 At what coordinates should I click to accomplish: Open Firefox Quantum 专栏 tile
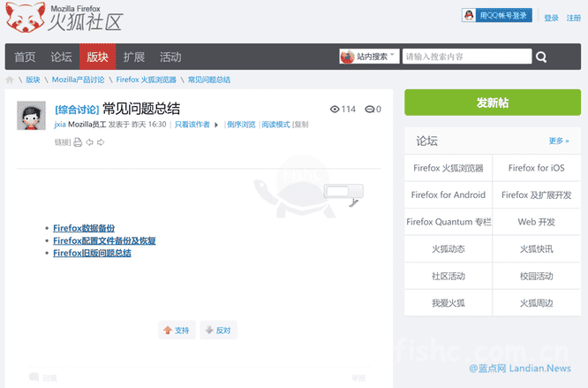(x=449, y=222)
